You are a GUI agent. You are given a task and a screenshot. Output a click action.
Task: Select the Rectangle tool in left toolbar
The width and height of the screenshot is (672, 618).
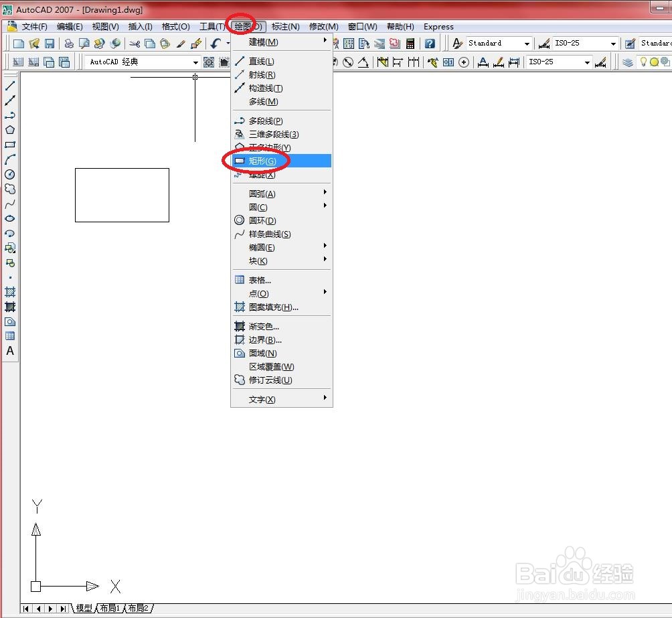pos(10,145)
